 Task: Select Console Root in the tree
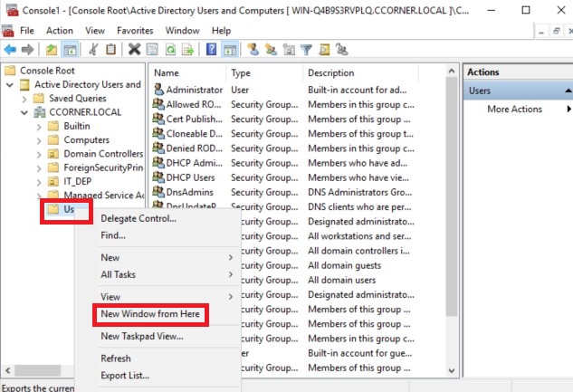pyautogui.click(x=47, y=71)
